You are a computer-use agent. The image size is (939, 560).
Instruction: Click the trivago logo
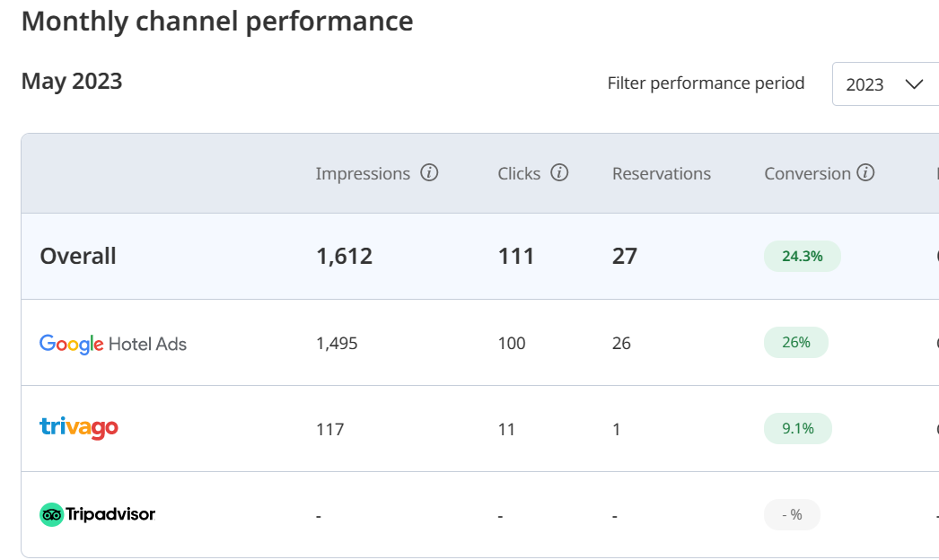pyautogui.click(x=79, y=428)
